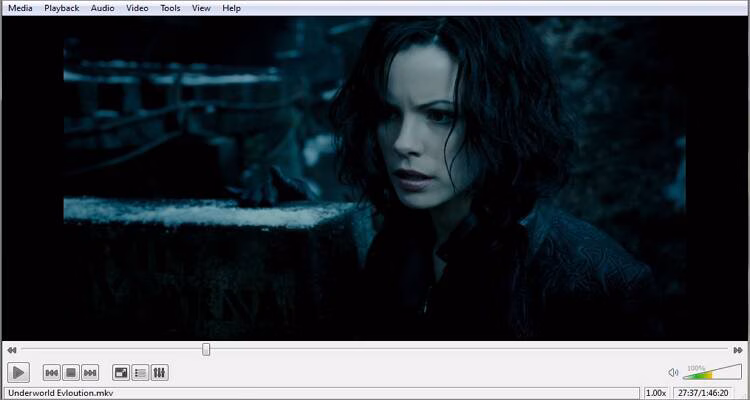Viewport: 750px width, 400px height.
Task: Show the playlist panel
Action: tap(140, 372)
